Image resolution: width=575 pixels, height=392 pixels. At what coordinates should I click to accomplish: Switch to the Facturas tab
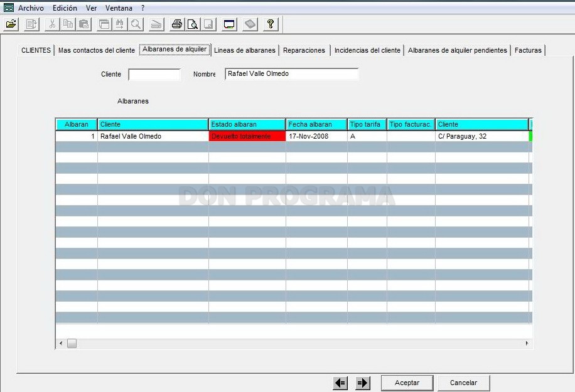tap(528, 50)
